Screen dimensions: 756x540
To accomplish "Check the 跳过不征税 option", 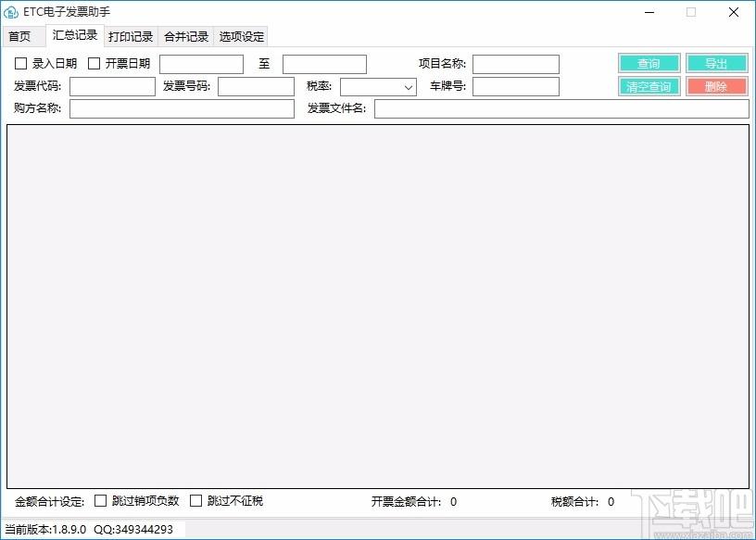I will click(x=195, y=501).
